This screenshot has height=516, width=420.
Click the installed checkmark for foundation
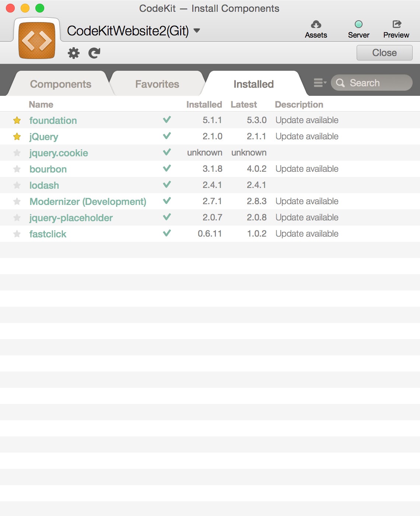pos(167,119)
